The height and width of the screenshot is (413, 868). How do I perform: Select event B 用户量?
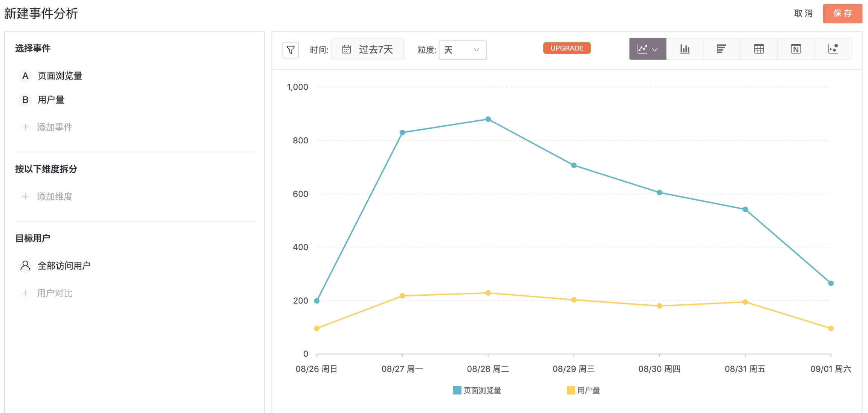coord(51,100)
